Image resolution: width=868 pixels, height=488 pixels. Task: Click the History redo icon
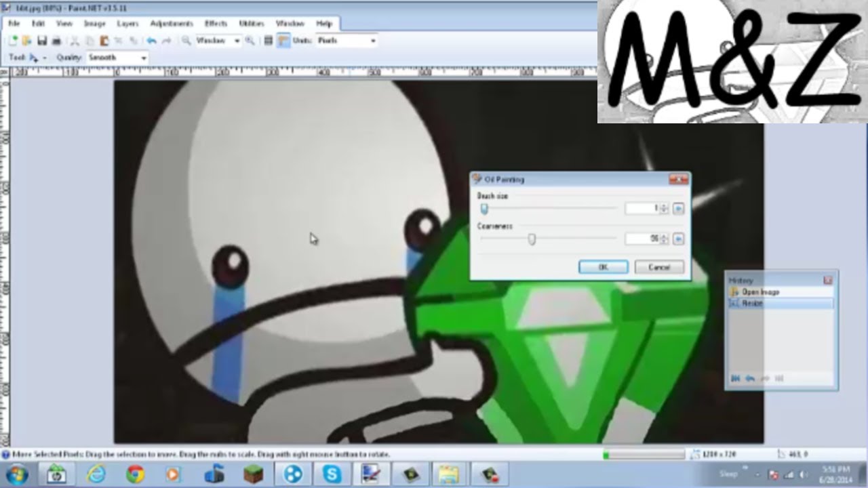click(x=765, y=378)
